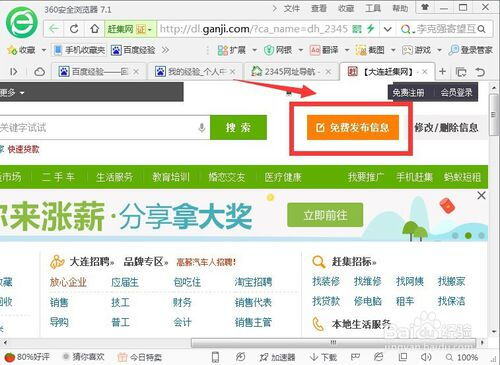The image size is (500, 365).
Task: Open the 扩展 extensions toolbar item
Action: pyautogui.click(x=232, y=50)
